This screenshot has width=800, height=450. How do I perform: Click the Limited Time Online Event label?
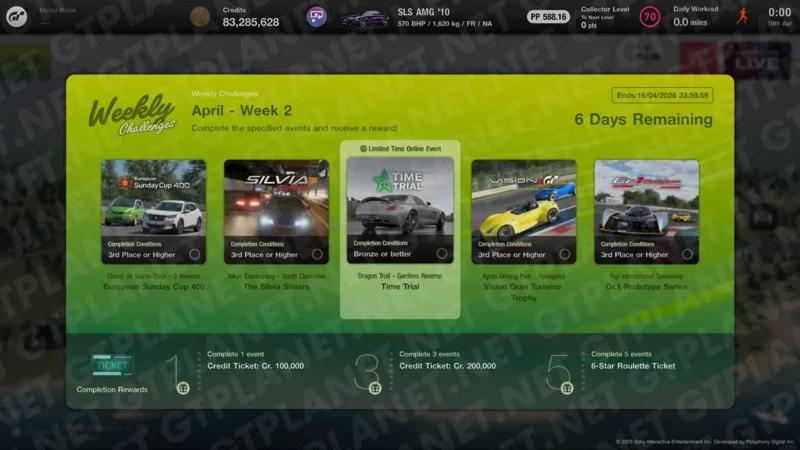(x=400, y=148)
